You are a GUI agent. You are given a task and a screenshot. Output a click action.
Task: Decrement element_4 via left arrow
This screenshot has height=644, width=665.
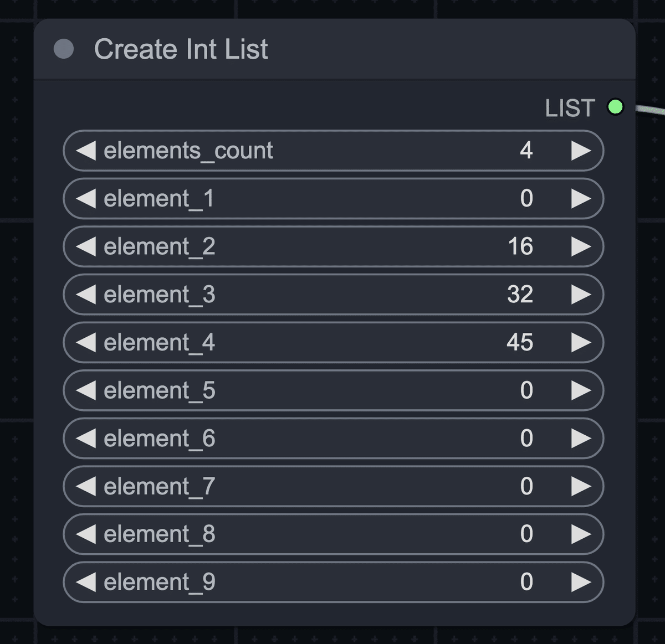tap(86, 342)
